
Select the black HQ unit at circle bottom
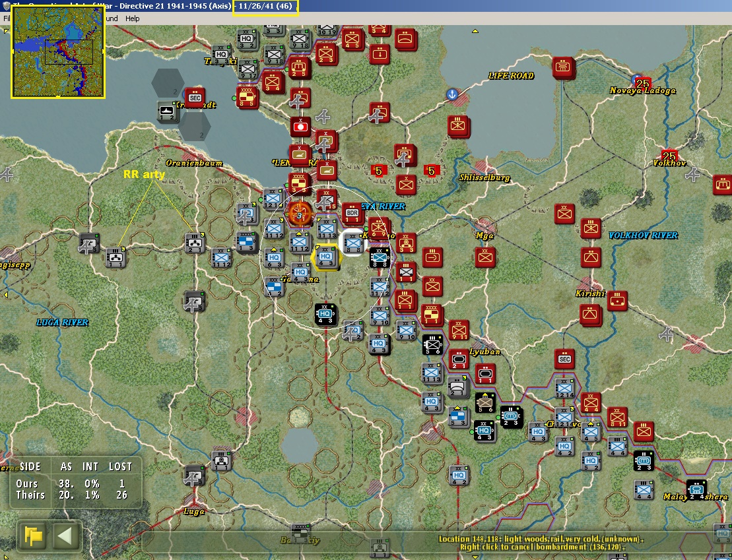coord(325,314)
